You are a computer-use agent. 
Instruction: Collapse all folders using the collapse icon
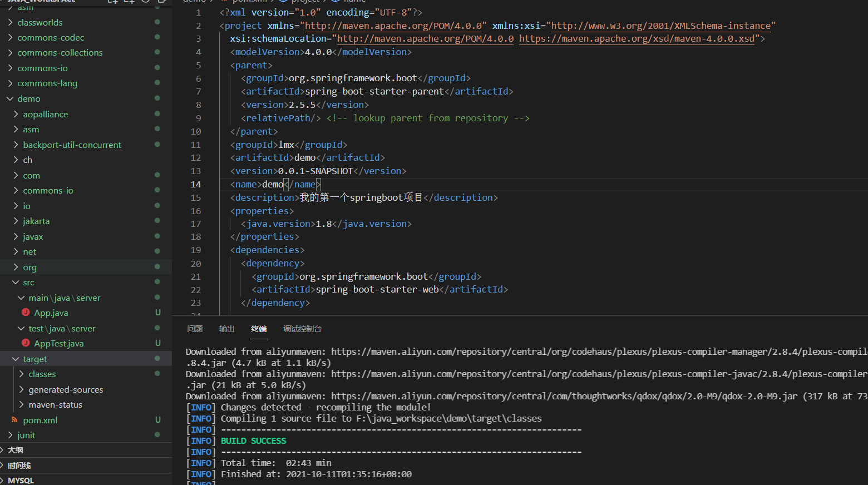tap(161, 2)
